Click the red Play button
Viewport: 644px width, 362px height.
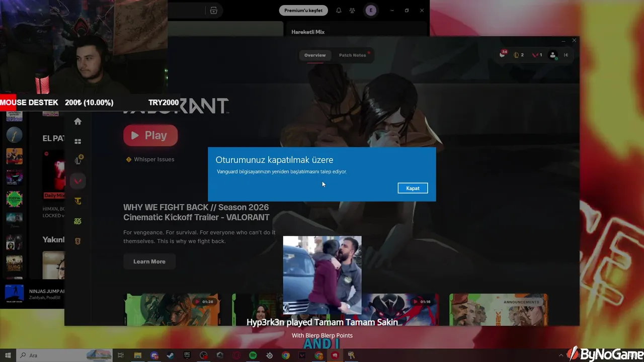pyautogui.click(x=150, y=135)
